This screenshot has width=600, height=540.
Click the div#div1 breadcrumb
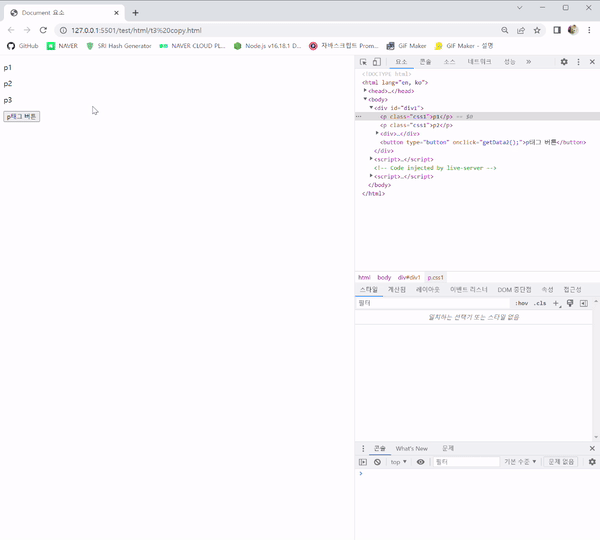coord(409,277)
